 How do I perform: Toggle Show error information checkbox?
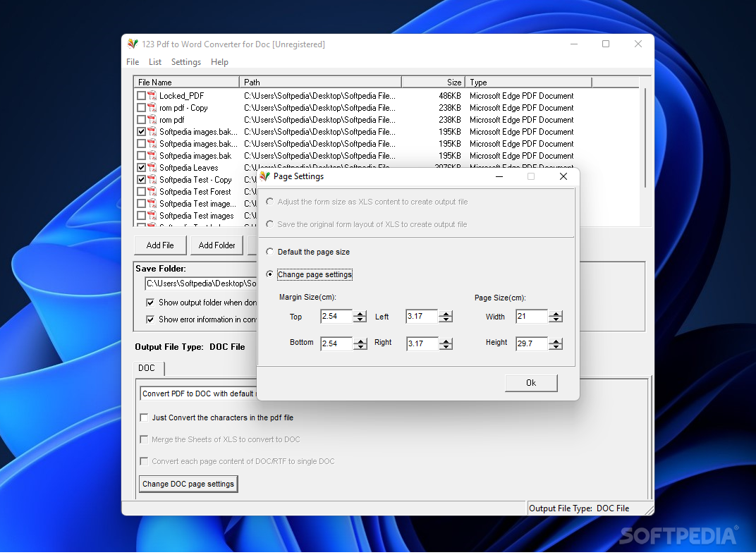(150, 319)
